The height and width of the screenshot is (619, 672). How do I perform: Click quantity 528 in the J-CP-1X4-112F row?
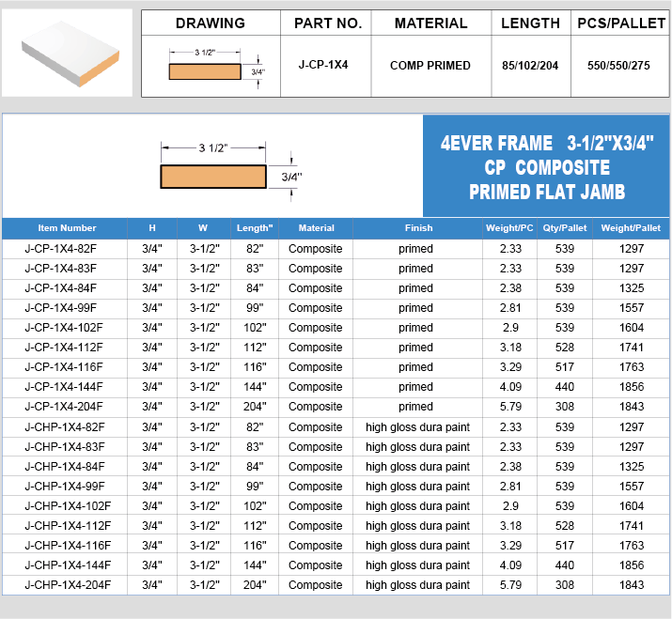tap(565, 348)
